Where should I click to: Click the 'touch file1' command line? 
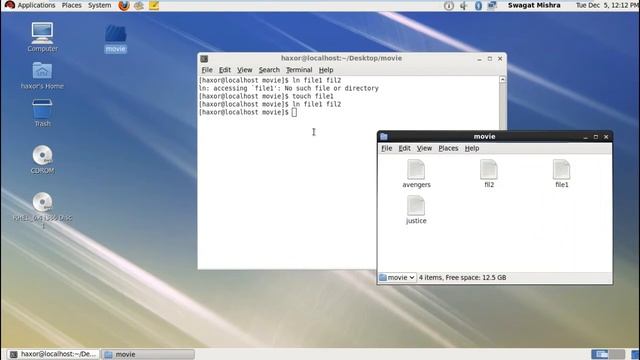tap(266, 96)
